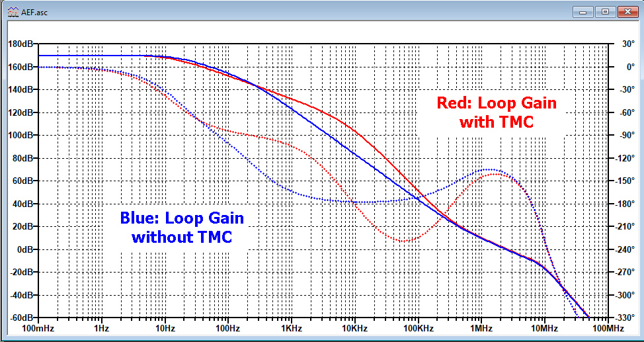Image resolution: width=644 pixels, height=342 pixels.
Task: Click the 1KHz frequency axis label
Action: click(x=292, y=328)
